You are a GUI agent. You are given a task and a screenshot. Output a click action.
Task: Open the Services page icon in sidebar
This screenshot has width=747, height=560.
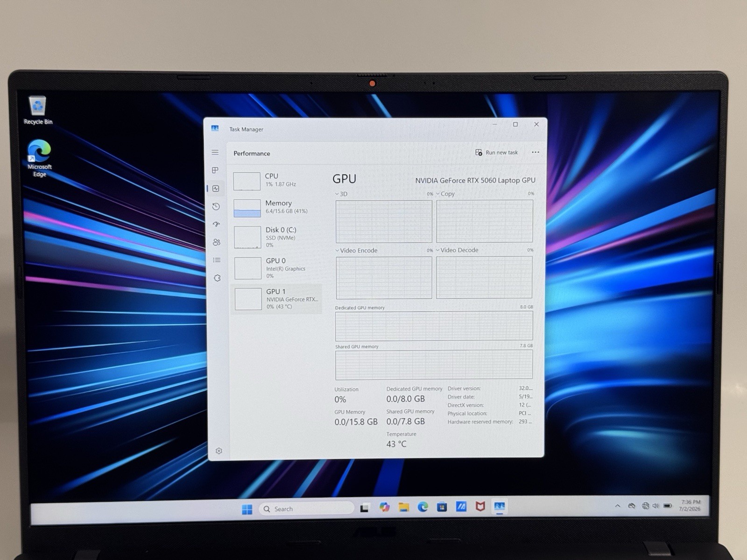tap(217, 278)
